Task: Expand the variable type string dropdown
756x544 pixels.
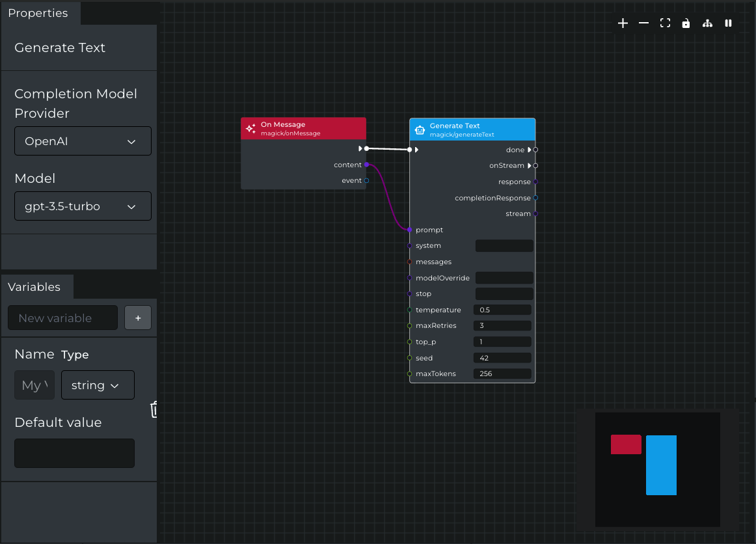Action: click(98, 385)
